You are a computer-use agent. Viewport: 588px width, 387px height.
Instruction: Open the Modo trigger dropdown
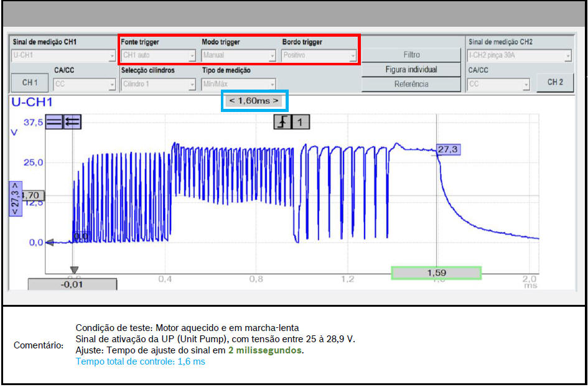238,56
